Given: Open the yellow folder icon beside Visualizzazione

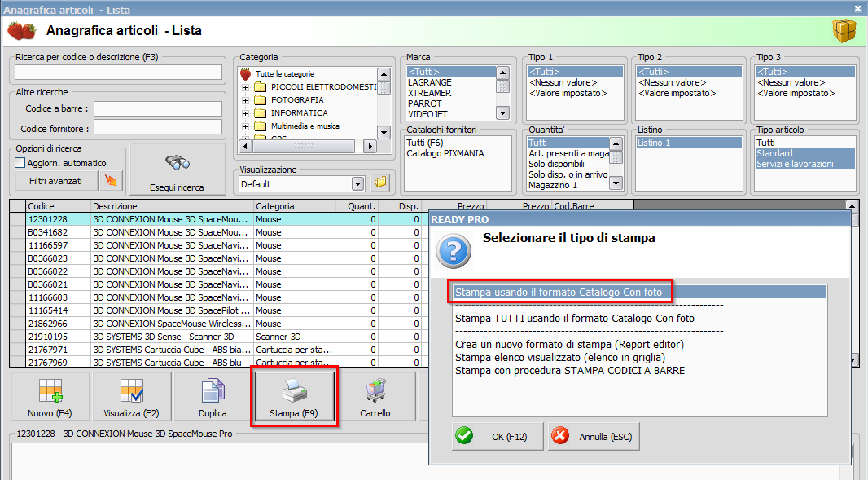Looking at the screenshot, I should pos(380,183).
